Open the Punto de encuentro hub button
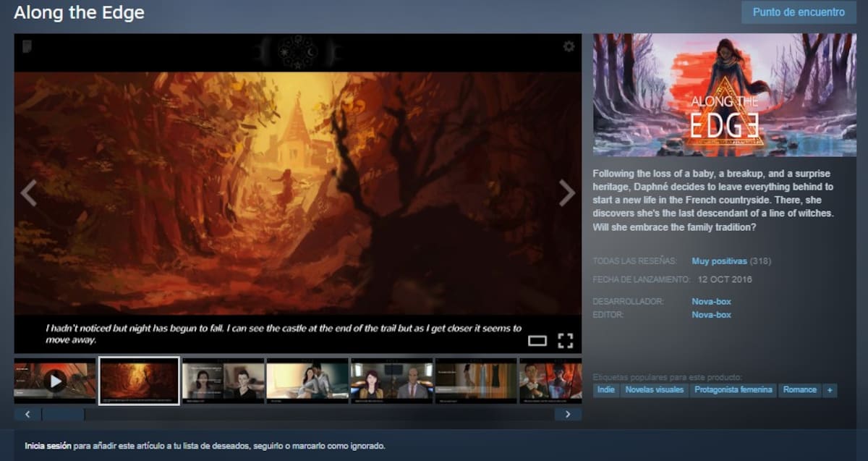 tap(799, 12)
